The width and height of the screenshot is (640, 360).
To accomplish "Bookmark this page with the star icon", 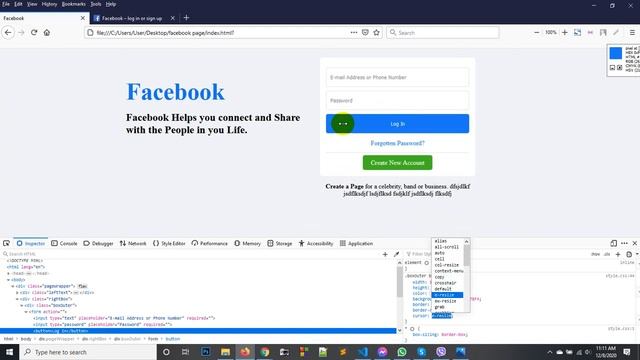I will [376, 32].
